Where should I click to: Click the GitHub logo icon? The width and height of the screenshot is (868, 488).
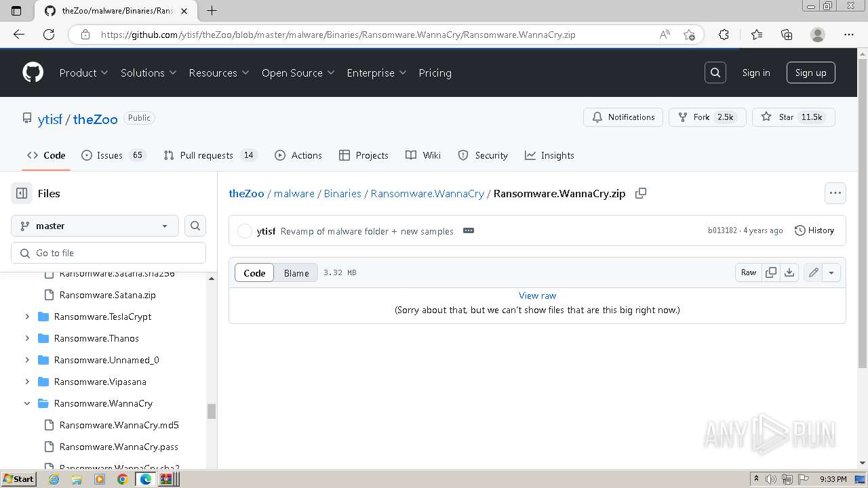33,73
